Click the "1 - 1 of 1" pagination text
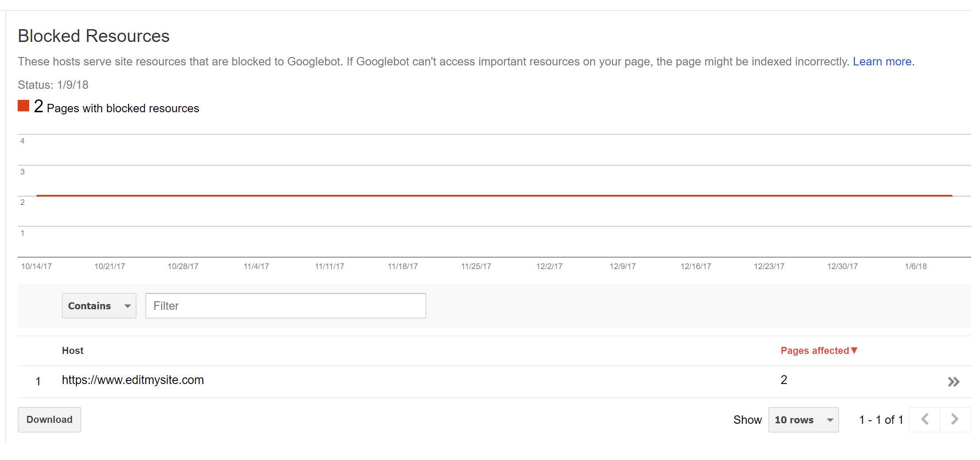This screenshot has width=980, height=460. point(881,420)
